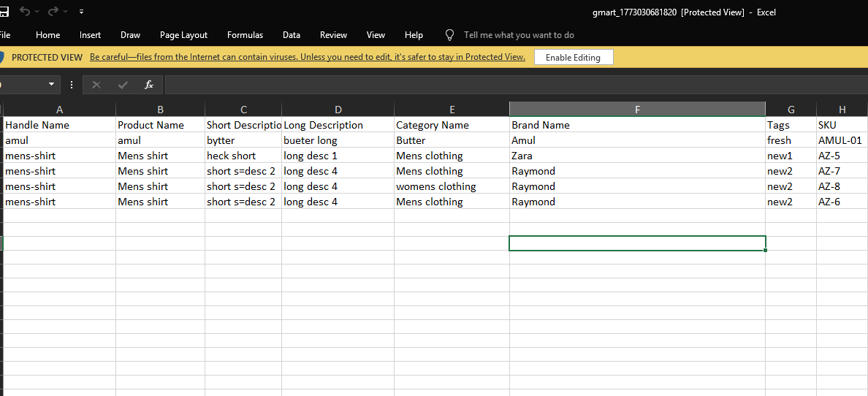Click the Handle Name header cell
The height and width of the screenshot is (396, 868).
tap(60, 125)
